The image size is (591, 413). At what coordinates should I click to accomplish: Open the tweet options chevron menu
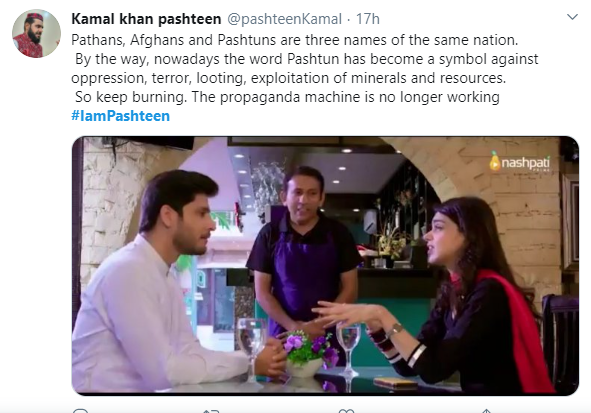(x=572, y=17)
